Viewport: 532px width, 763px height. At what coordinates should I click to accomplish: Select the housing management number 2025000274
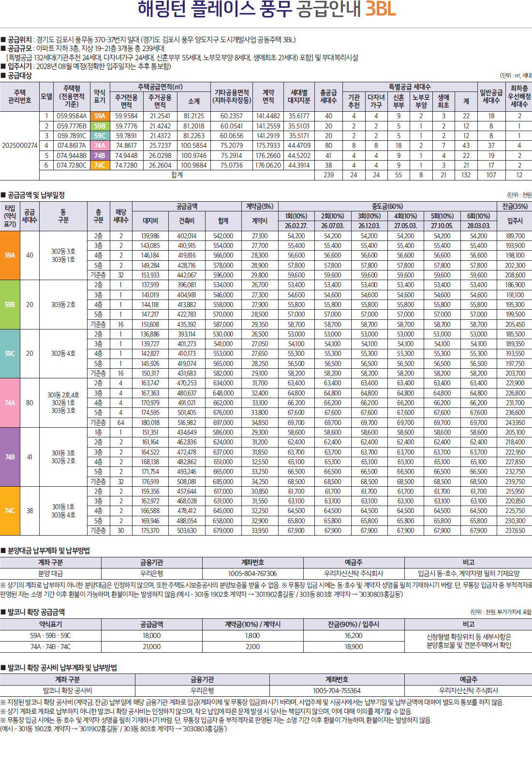19,146
